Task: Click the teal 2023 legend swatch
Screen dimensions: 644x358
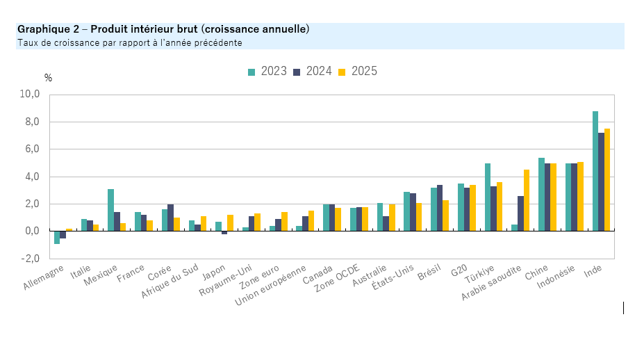Action: (252, 72)
